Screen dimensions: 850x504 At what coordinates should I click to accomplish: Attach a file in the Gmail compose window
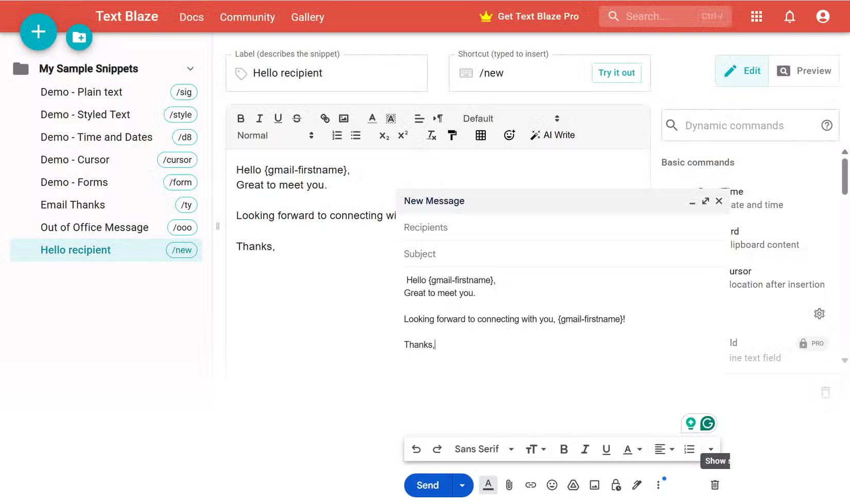[x=509, y=484]
